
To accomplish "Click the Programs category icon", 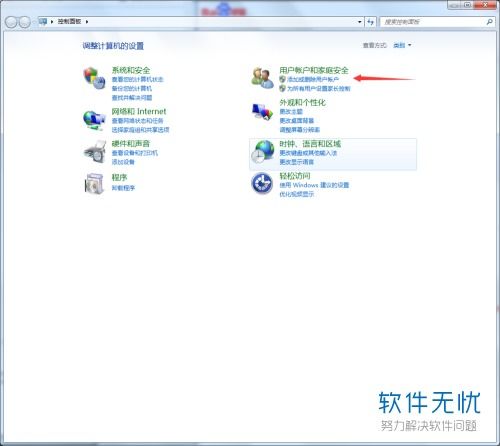I will click(94, 183).
